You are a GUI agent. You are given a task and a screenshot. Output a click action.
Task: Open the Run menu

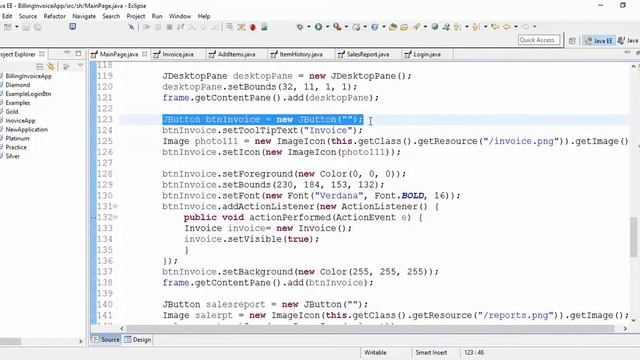click(157, 16)
